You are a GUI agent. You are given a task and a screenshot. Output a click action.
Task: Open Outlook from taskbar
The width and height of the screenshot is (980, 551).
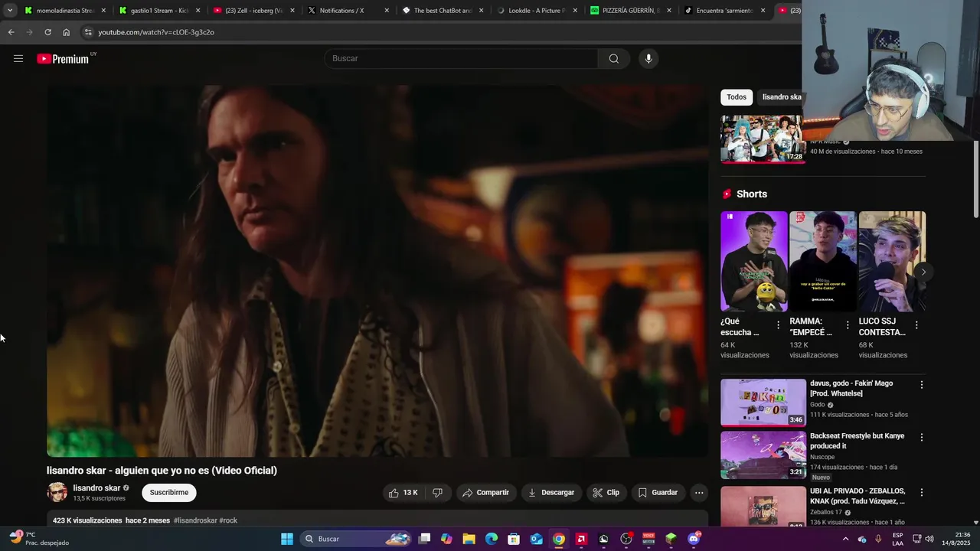(537, 539)
